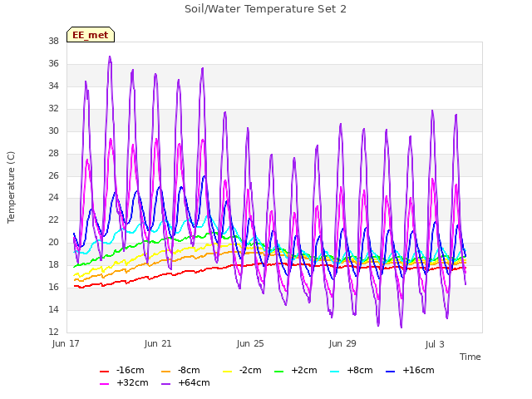Click the EE_met annotation label
The width and height of the screenshot is (532, 399).
pos(91,35)
